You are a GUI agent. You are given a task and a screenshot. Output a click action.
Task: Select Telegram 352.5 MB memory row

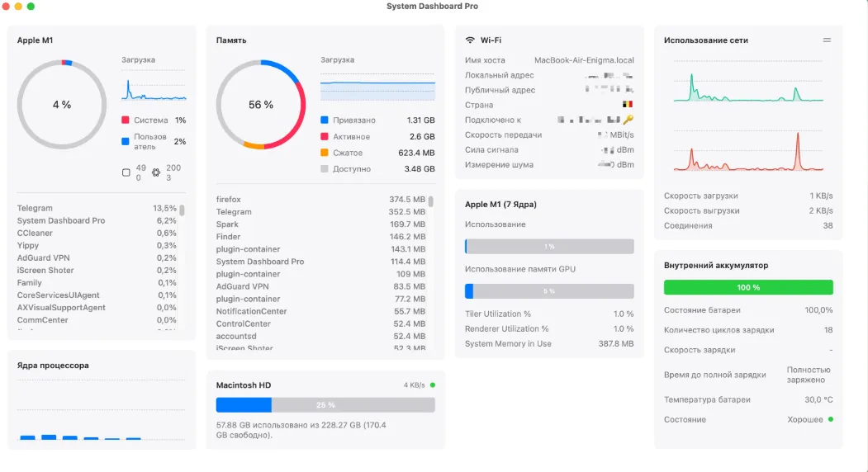(x=320, y=212)
